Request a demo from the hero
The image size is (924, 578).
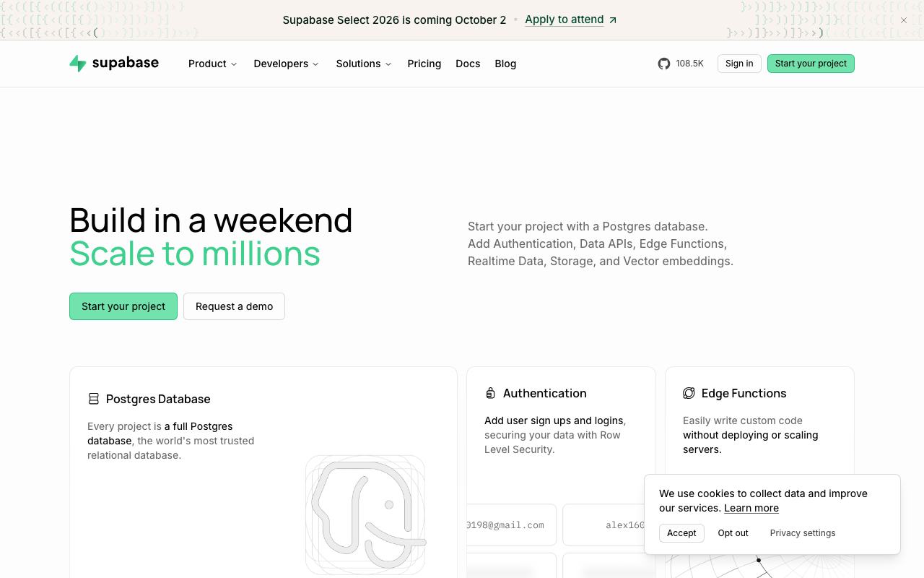[x=234, y=306]
